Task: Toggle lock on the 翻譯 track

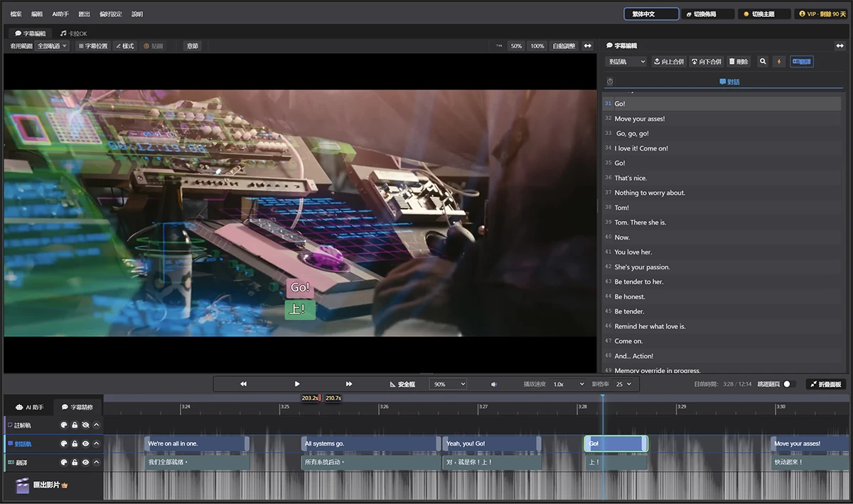Action: click(x=75, y=463)
